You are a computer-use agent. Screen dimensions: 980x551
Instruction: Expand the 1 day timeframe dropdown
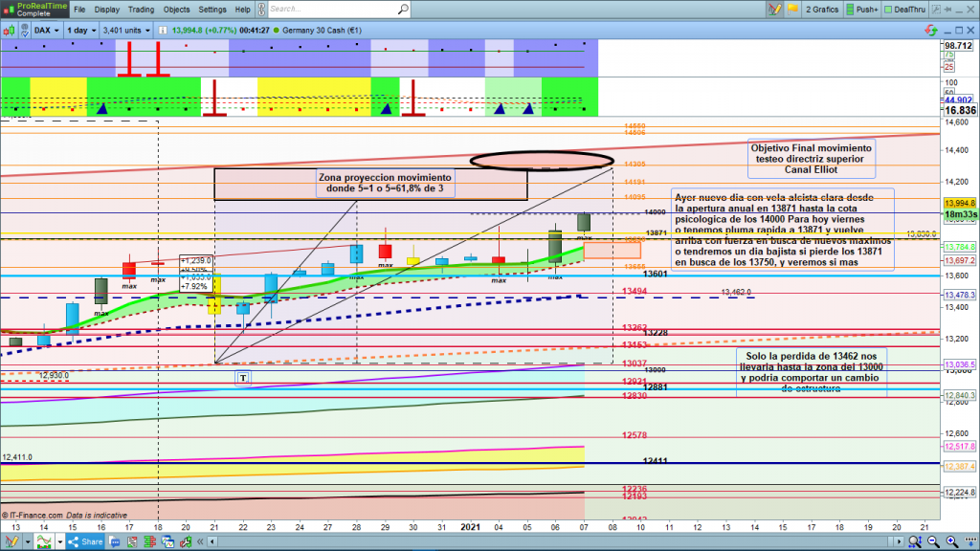[79, 30]
